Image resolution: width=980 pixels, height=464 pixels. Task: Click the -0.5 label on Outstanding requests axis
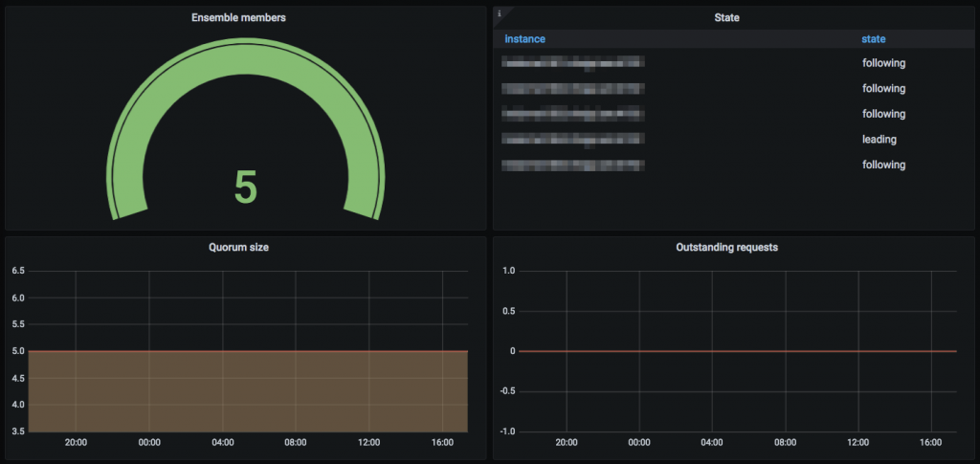506,391
